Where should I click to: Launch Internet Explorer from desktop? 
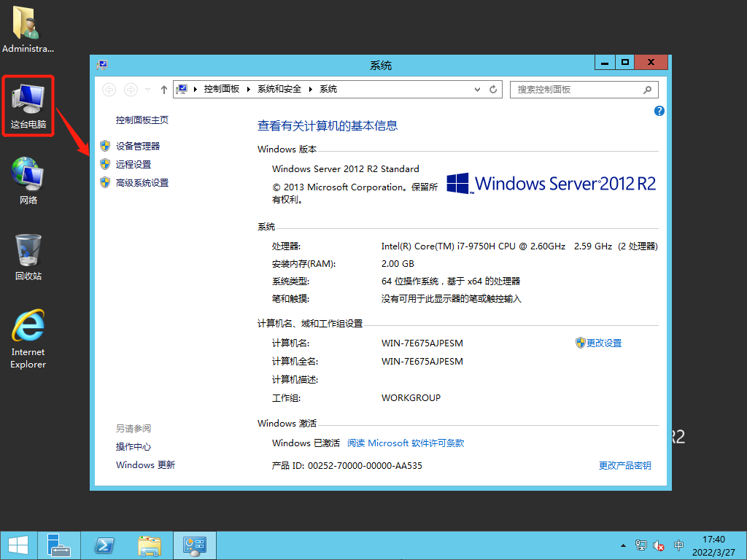(28, 338)
